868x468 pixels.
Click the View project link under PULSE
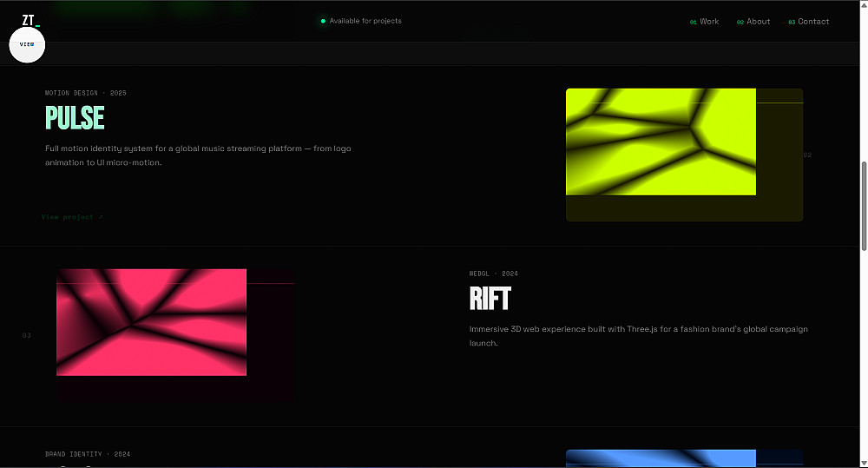point(72,217)
